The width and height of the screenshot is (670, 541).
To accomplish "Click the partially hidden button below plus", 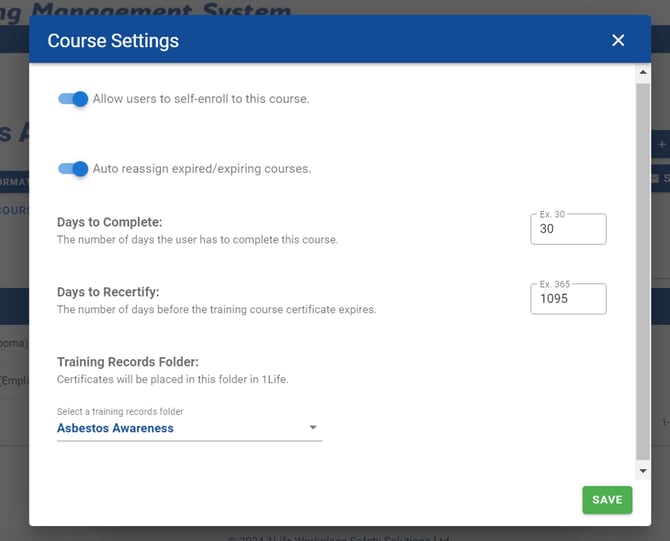I will click(660, 179).
